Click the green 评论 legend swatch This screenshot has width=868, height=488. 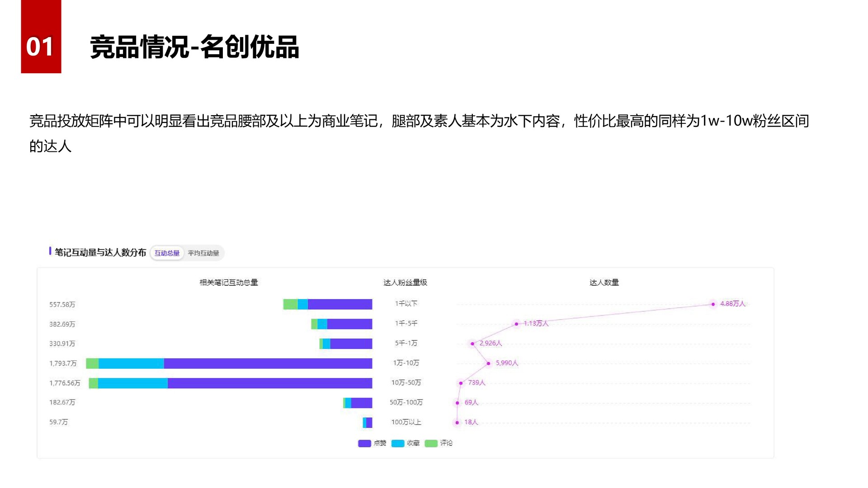coord(431,443)
